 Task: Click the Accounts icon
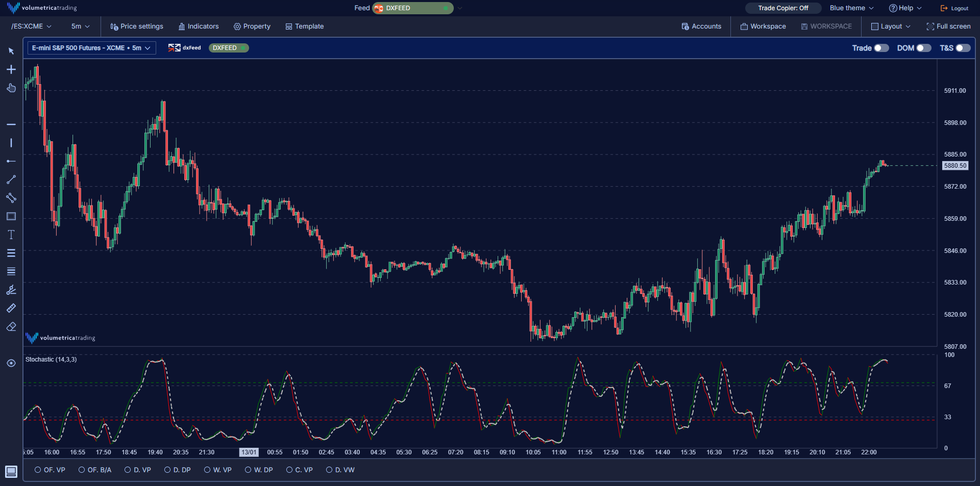(685, 27)
